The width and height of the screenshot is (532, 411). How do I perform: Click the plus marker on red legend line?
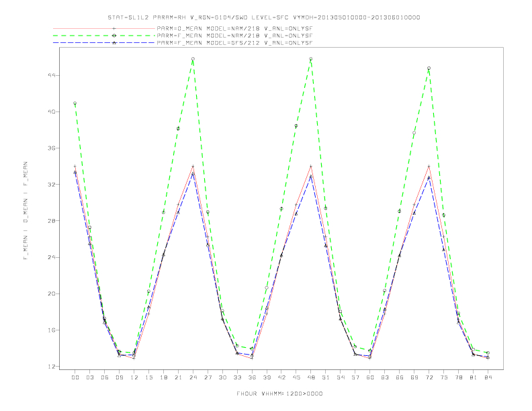point(114,28)
